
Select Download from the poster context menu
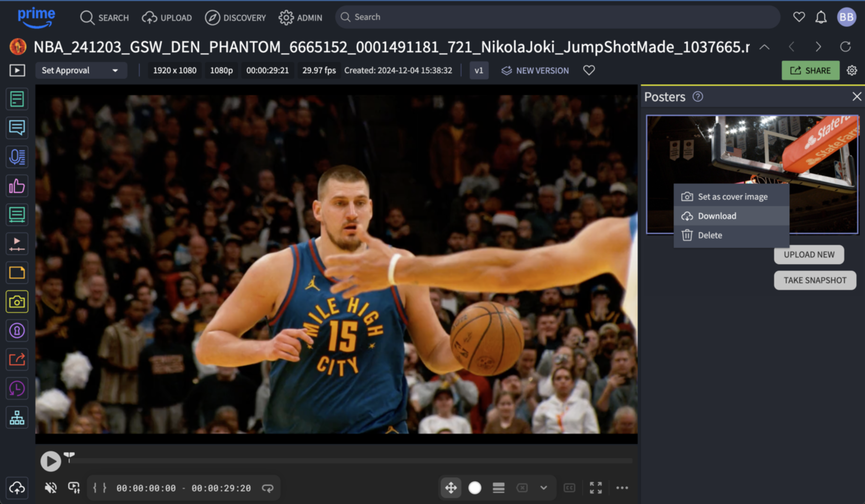tap(717, 216)
